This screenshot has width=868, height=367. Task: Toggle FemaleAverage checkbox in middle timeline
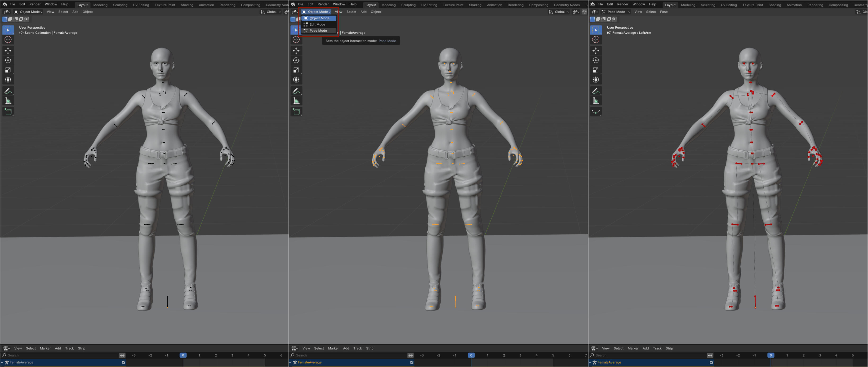point(412,362)
